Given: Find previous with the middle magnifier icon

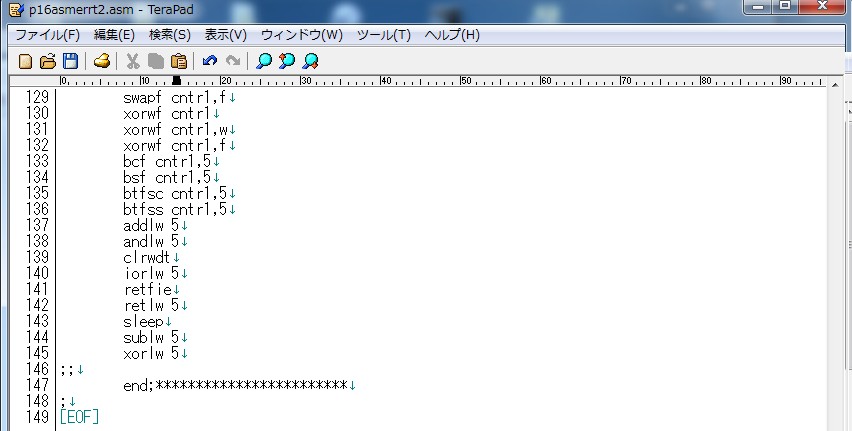Looking at the screenshot, I should (x=287, y=61).
